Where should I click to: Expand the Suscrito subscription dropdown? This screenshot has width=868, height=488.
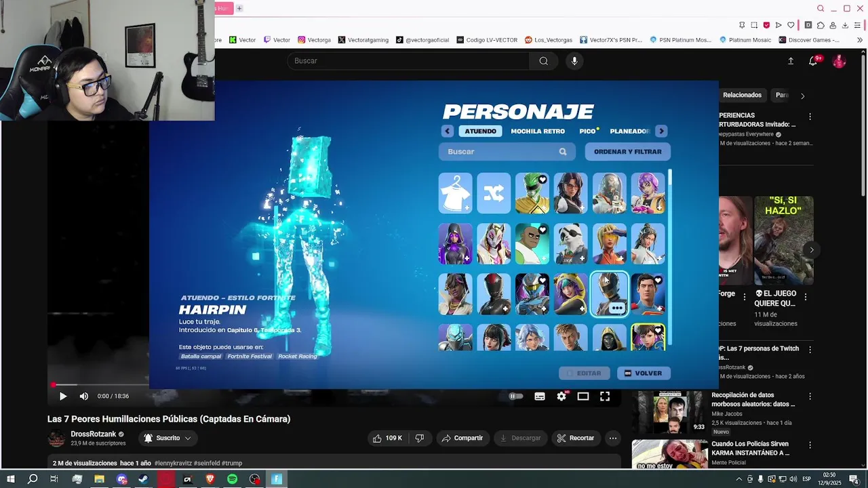click(168, 439)
